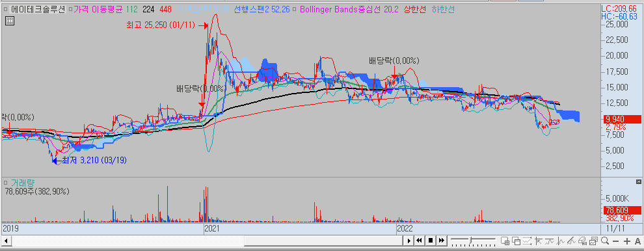This screenshot has width=644, height=251.
Task: Adjust the replay speed slider
Action: point(471,241)
